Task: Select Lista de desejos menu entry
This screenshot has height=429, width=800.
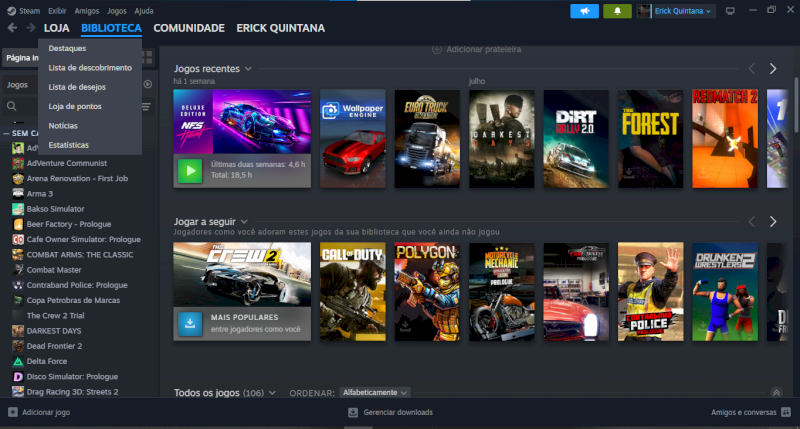Action: pos(77,87)
